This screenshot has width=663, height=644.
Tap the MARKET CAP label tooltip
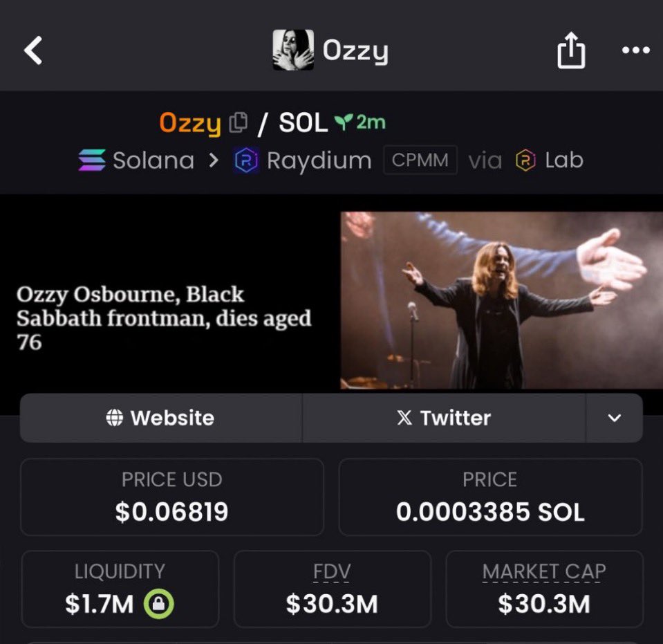click(x=544, y=571)
